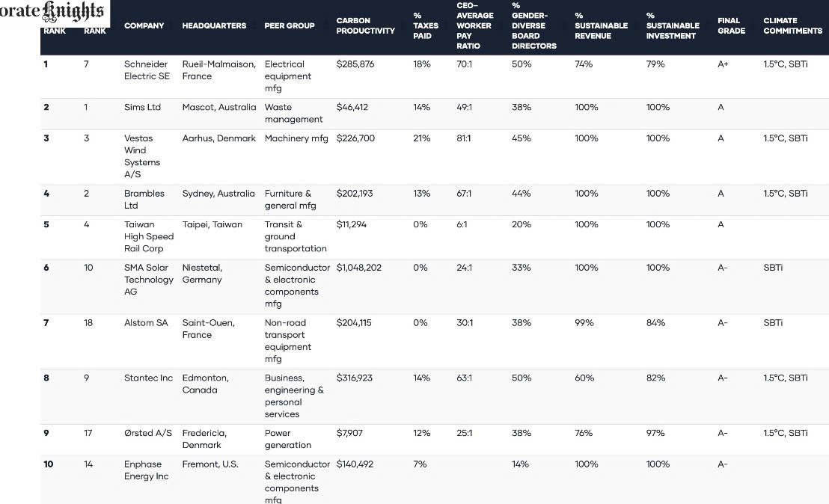Click the Enphase Energy Inc company name

146,470
